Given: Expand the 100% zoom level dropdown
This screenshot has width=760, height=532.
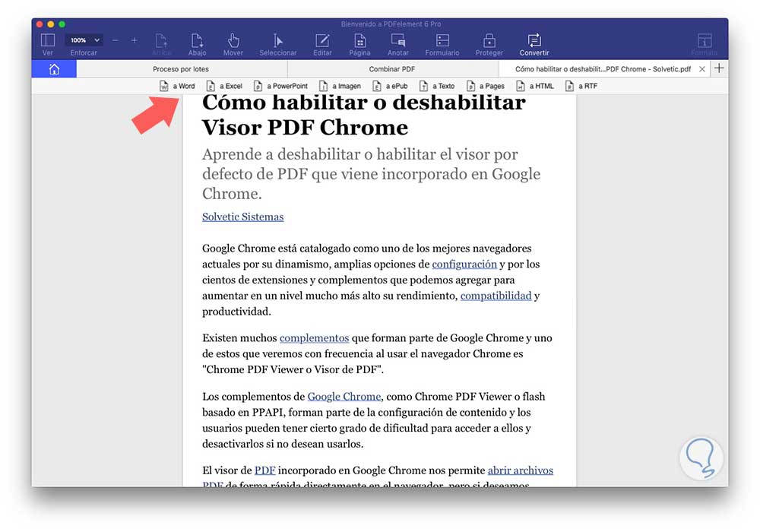Looking at the screenshot, I should click(x=84, y=40).
